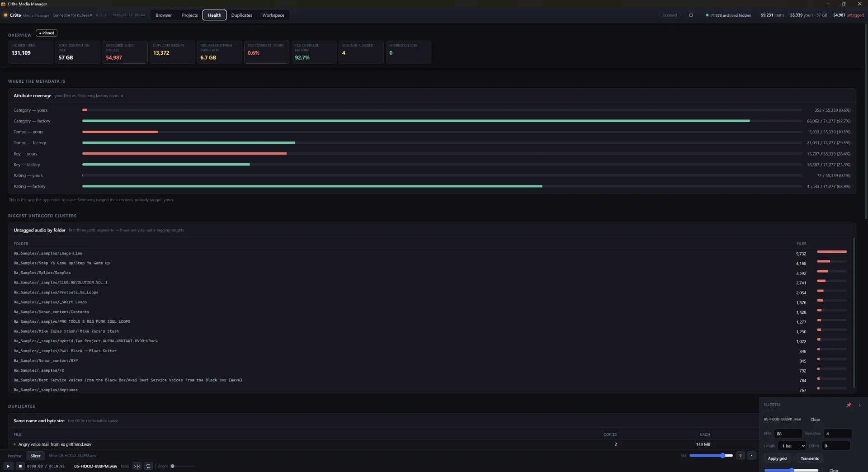Screen dimensions: 868x472
Task: Click the snap-to-center >|< icon
Action: [x=137, y=466]
